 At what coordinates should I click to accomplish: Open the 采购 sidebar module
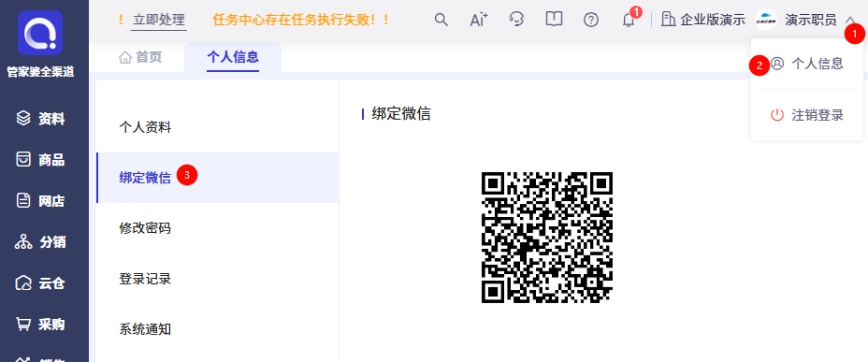[x=40, y=325]
